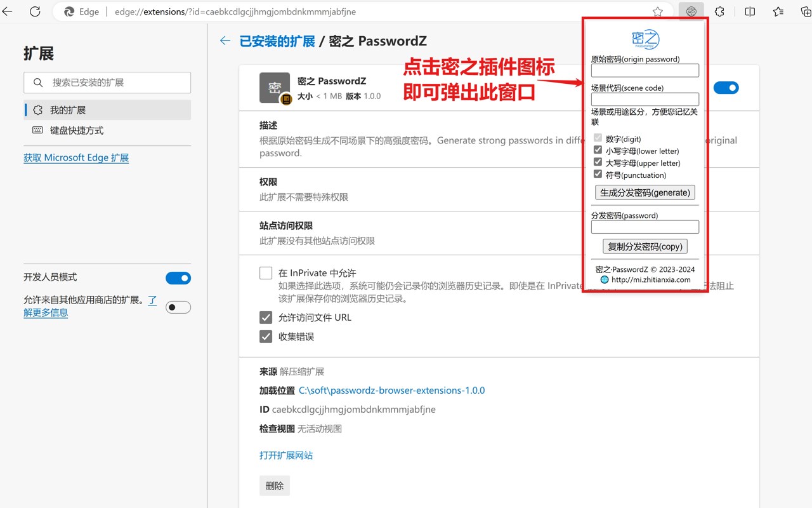Click the 此扩展没有其他站点访问权限 text
Image resolution: width=812 pixels, height=508 pixels.
317,241
